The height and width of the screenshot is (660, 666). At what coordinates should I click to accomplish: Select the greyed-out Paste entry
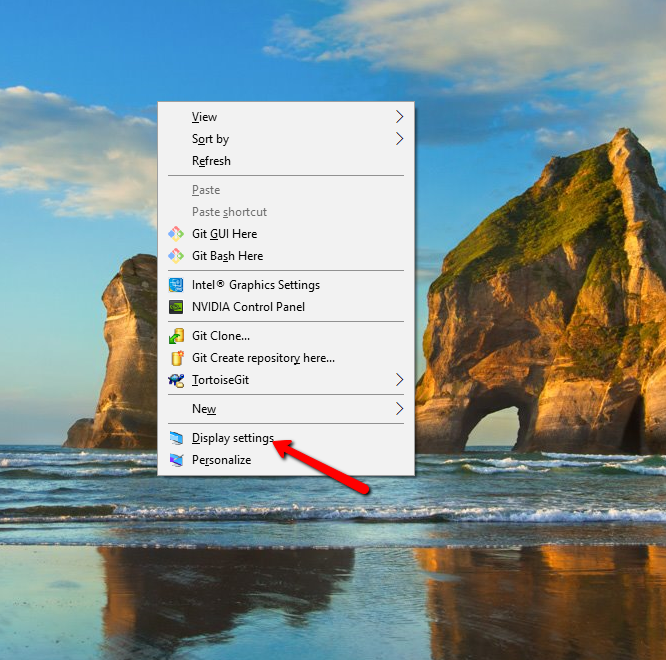206,190
